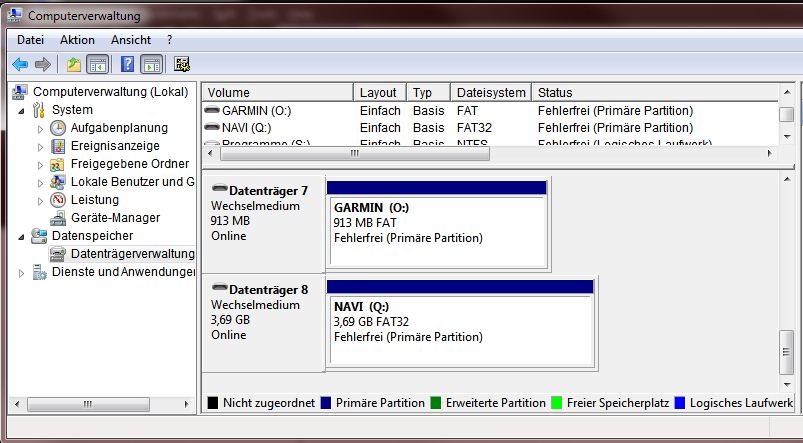Sort by the Typ column header
Screen dimensions: 803x443
(428, 93)
